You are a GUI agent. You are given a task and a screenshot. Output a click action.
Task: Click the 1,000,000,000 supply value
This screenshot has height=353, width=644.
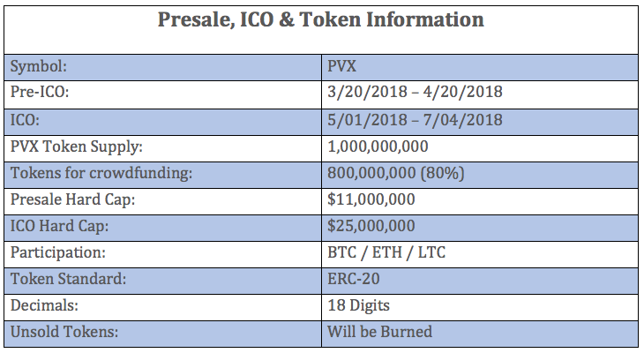(x=378, y=146)
